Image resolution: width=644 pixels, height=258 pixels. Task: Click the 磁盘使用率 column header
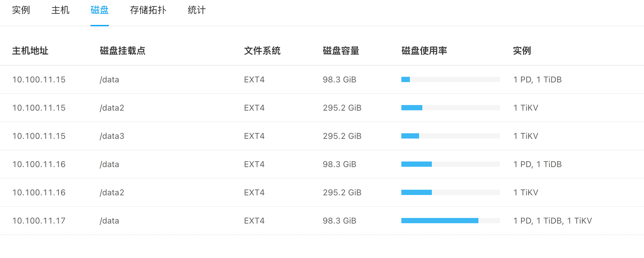click(x=424, y=51)
